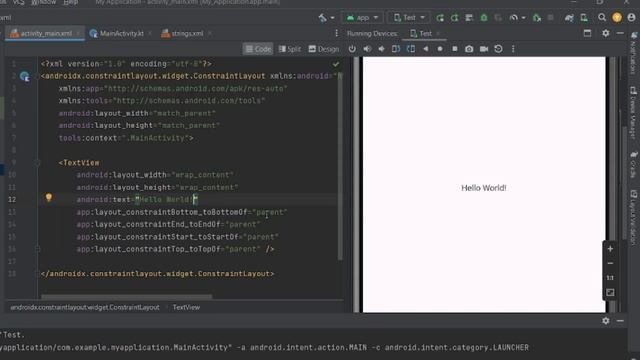Click the emulator Back triangle button
Image resolution: width=640 pixels, height=360 pixels.
(x=426, y=49)
